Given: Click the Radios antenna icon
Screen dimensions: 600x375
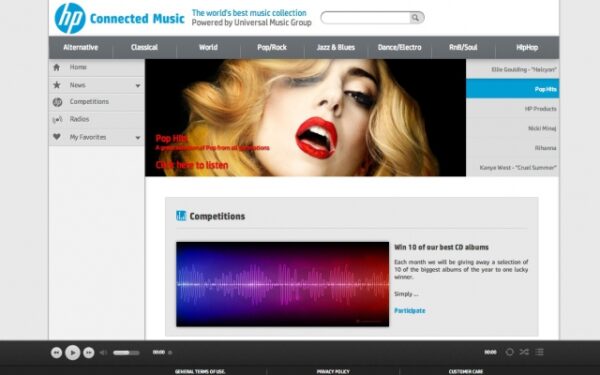Looking at the screenshot, I should click(57, 120).
